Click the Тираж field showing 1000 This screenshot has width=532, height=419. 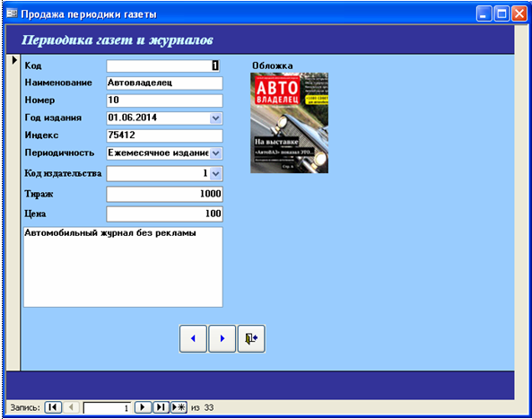(x=164, y=194)
